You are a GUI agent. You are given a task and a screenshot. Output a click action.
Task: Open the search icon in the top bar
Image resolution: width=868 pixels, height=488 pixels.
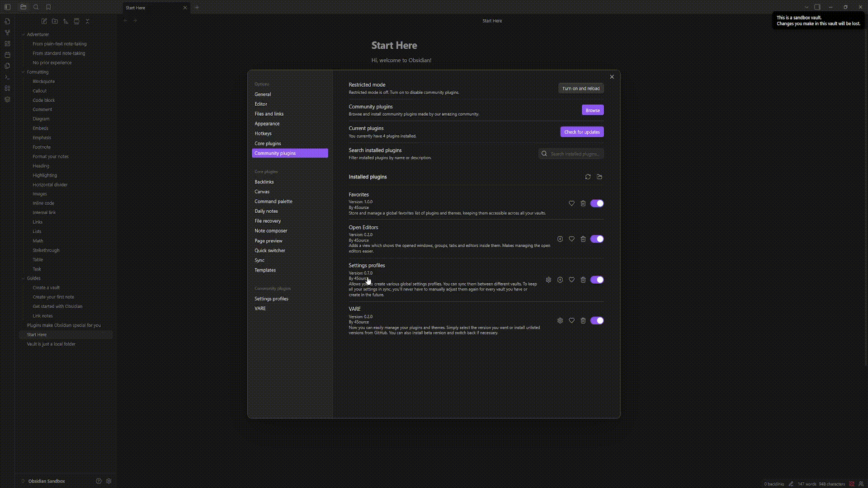36,7
